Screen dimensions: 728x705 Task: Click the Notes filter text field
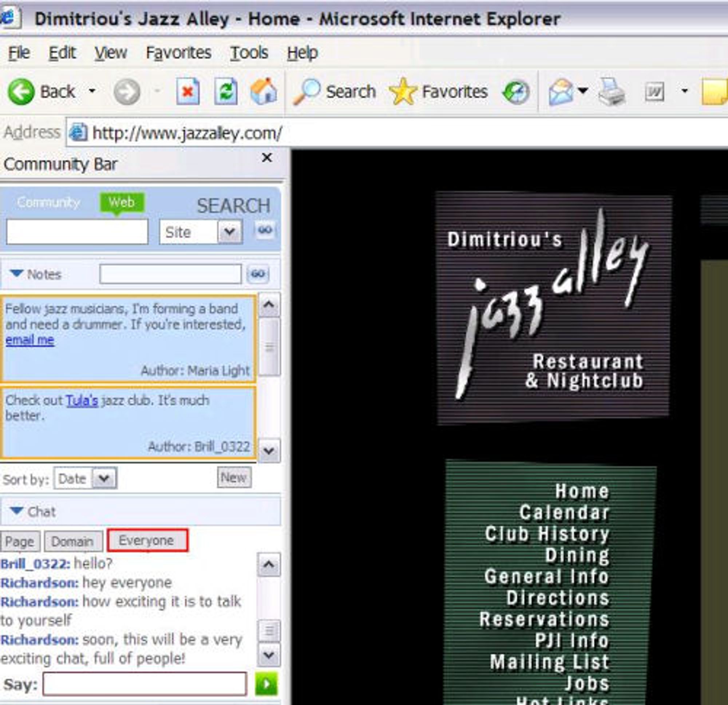[x=170, y=274]
